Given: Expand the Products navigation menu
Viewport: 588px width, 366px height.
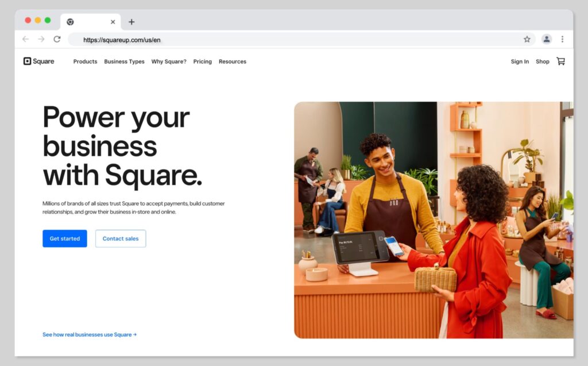Looking at the screenshot, I should 85,61.
